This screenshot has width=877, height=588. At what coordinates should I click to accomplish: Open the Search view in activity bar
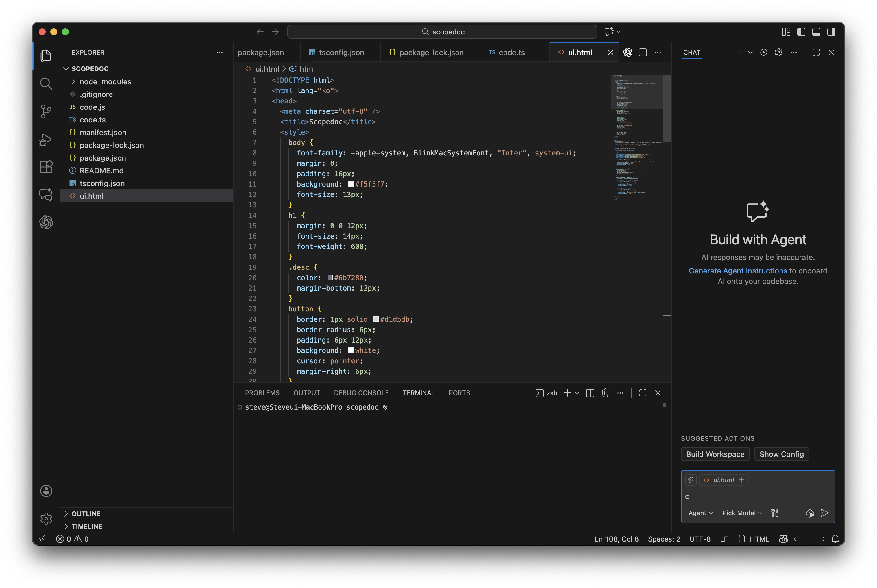46,84
